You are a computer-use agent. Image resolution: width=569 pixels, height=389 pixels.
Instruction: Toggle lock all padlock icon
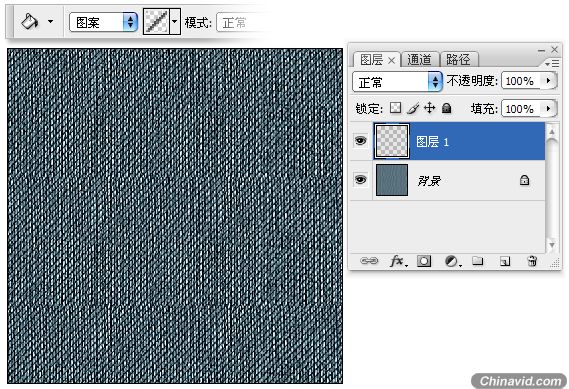[x=447, y=108]
